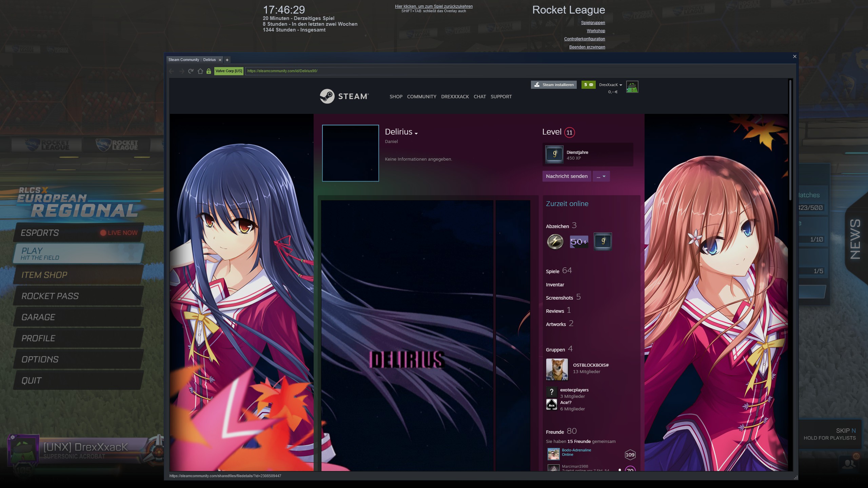Open the green notifications inbox envelope

click(x=588, y=85)
